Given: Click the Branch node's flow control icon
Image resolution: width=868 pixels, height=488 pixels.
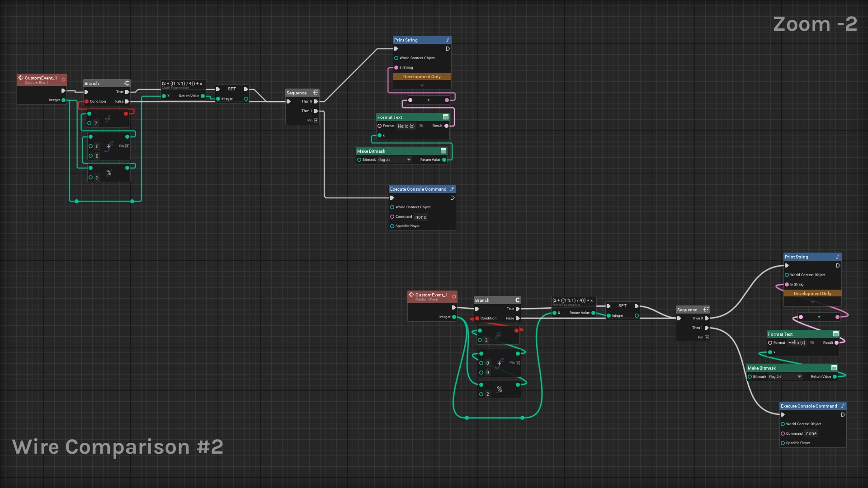Looking at the screenshot, I should coord(127,83).
